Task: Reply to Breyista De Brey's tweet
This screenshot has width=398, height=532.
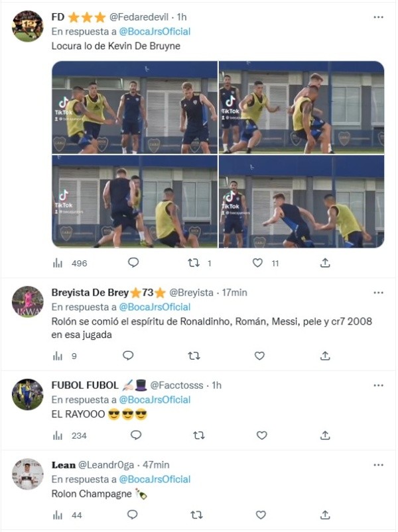Action: point(129,356)
